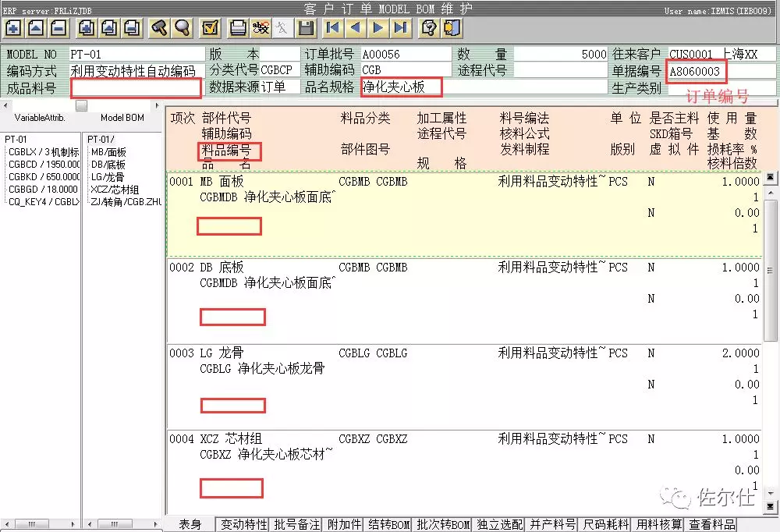Click the add new record toolbar icon
This screenshot has width=780, height=532.
pos(12,28)
